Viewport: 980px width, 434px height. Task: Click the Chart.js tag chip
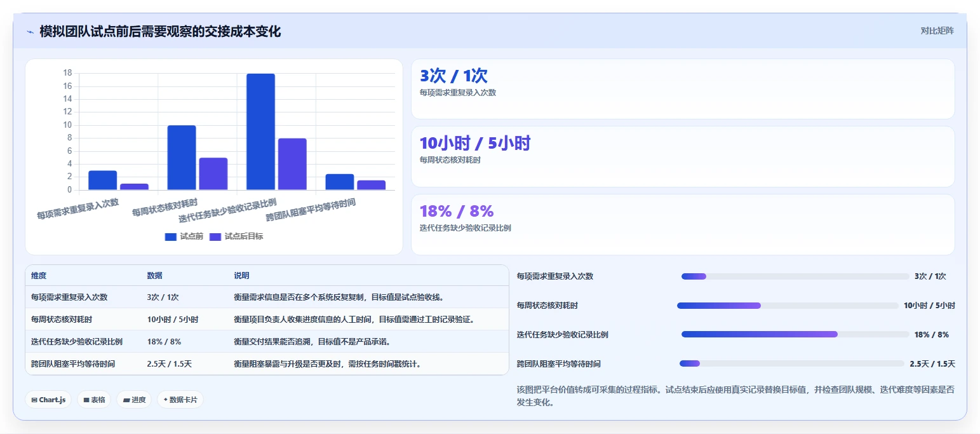pyautogui.click(x=48, y=400)
